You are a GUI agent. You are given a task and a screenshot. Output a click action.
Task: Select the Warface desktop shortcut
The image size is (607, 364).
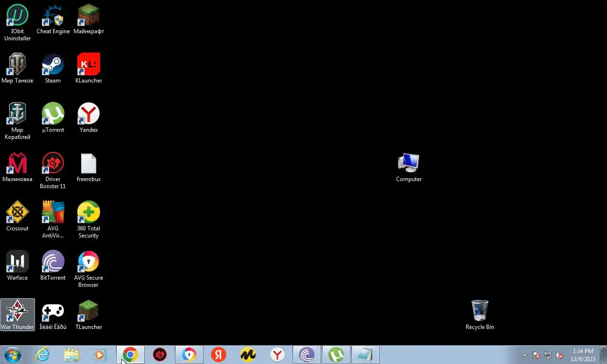coord(18,265)
